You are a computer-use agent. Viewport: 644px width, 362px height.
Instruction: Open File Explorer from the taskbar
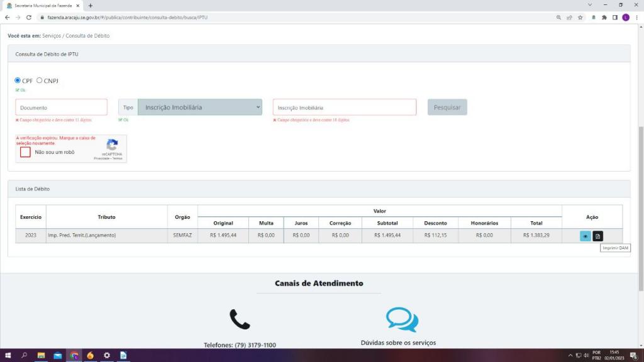[42, 356]
